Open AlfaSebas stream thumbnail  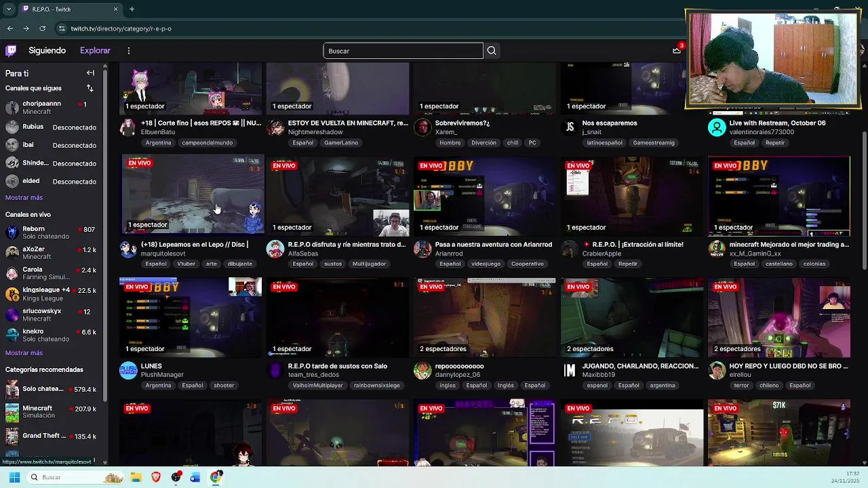pos(338,197)
